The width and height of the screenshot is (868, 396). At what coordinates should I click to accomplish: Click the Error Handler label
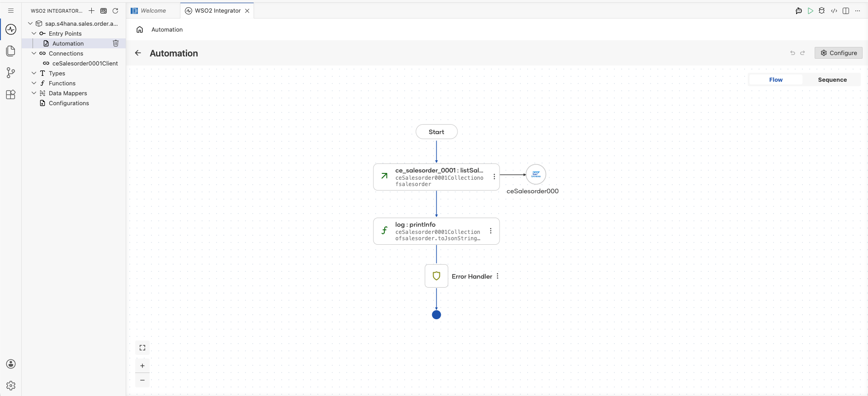[x=472, y=276]
